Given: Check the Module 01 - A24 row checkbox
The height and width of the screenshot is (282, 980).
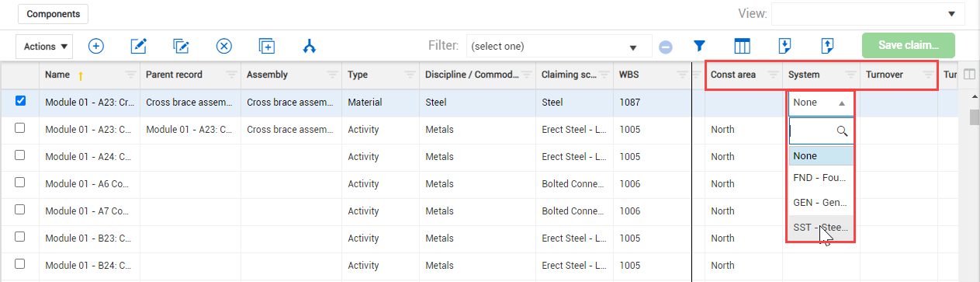Looking at the screenshot, I should [x=20, y=155].
